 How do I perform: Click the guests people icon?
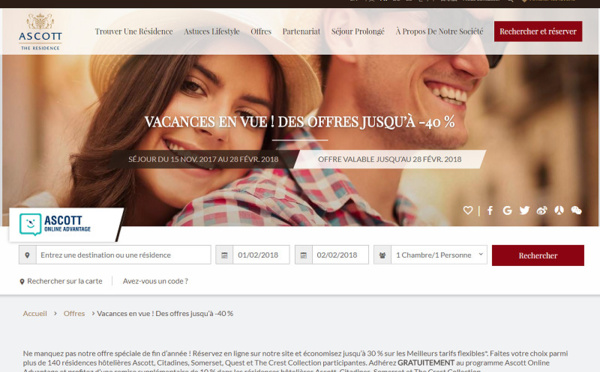click(382, 255)
